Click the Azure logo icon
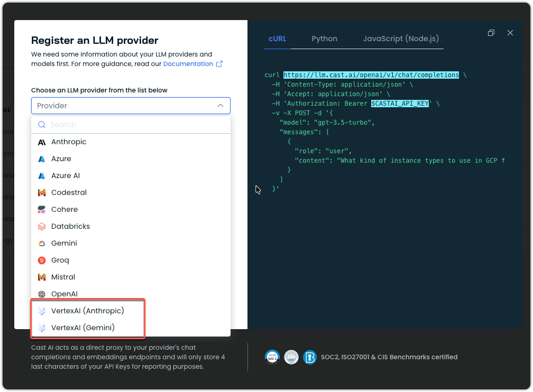This screenshot has width=533, height=392. [41, 159]
